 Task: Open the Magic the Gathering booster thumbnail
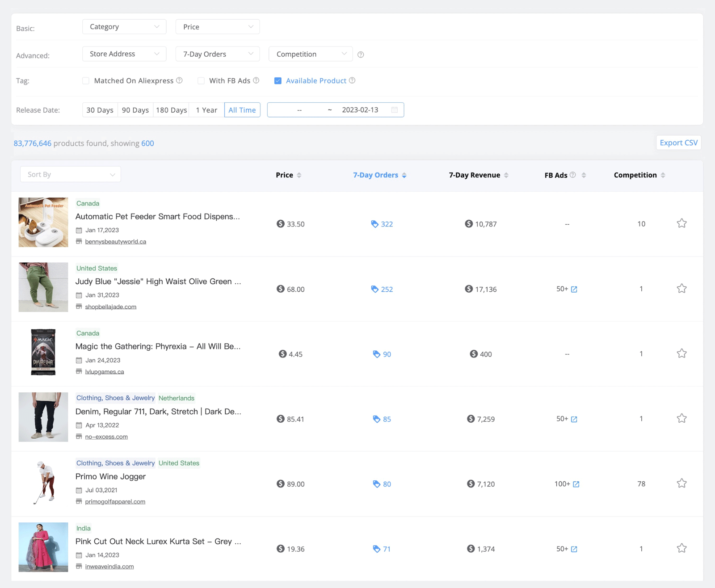43,352
